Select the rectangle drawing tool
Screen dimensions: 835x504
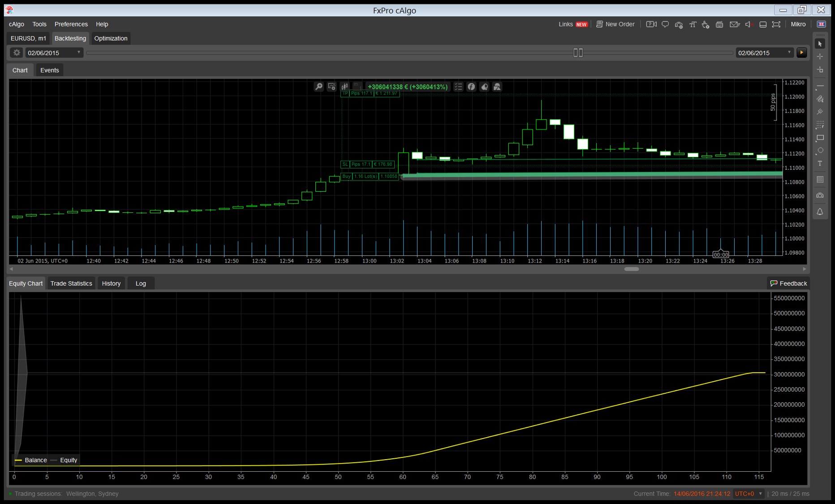point(820,138)
